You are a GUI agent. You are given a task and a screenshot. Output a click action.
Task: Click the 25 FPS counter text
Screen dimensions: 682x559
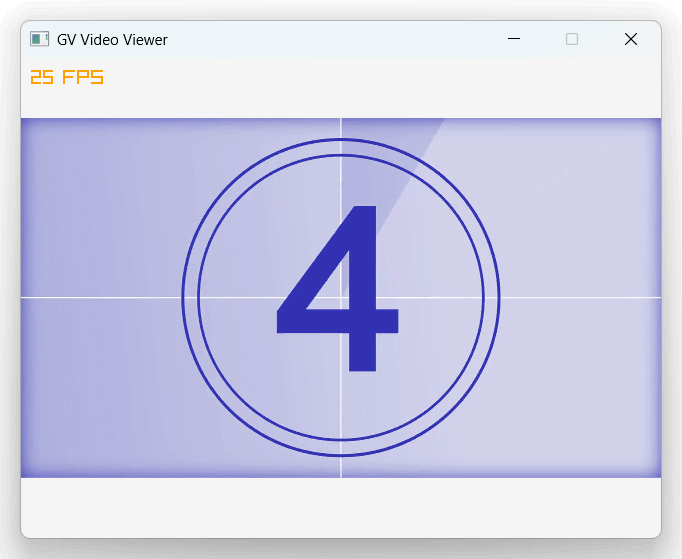(x=67, y=77)
